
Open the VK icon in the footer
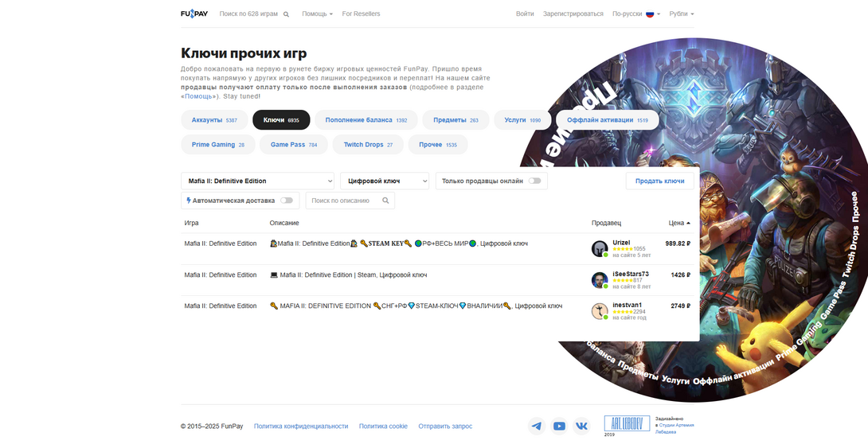[582, 426]
